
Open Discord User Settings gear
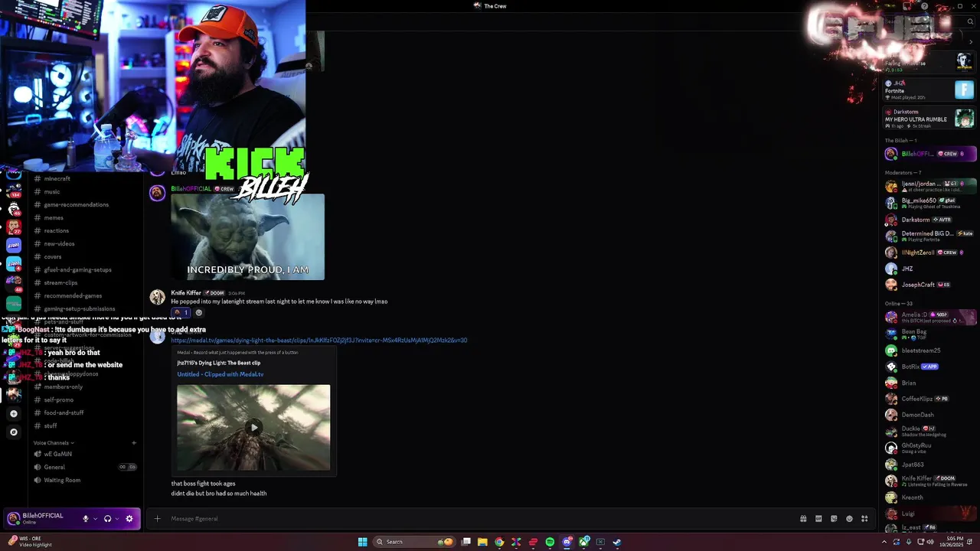coord(129,518)
